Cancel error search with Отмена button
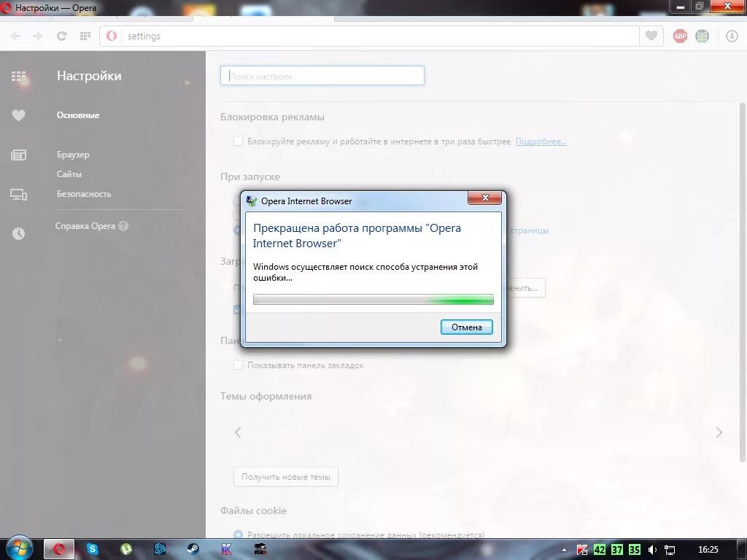Viewport: 747px width, 560px height. click(x=466, y=327)
